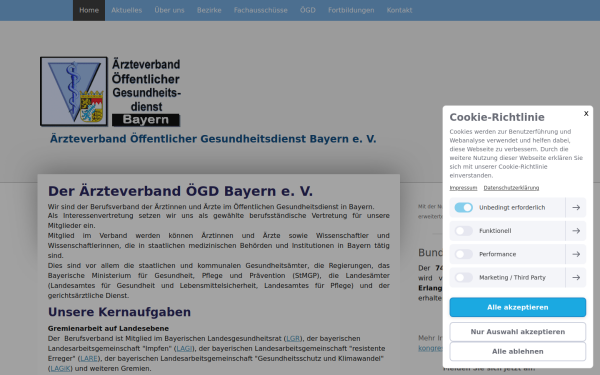Click Nur Auswahl akzeptieren button
This screenshot has width=600, height=375.
[x=517, y=332]
